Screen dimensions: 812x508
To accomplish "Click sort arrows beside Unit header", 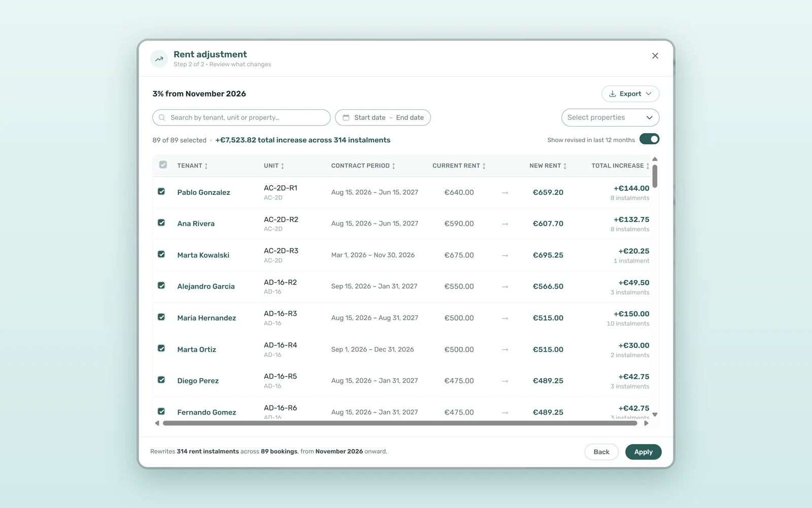I will [x=283, y=166].
